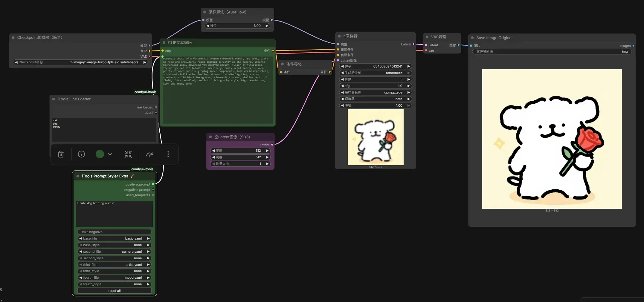Click K采样器 正面条件 input connector
The image size is (644, 302).
(338, 50)
